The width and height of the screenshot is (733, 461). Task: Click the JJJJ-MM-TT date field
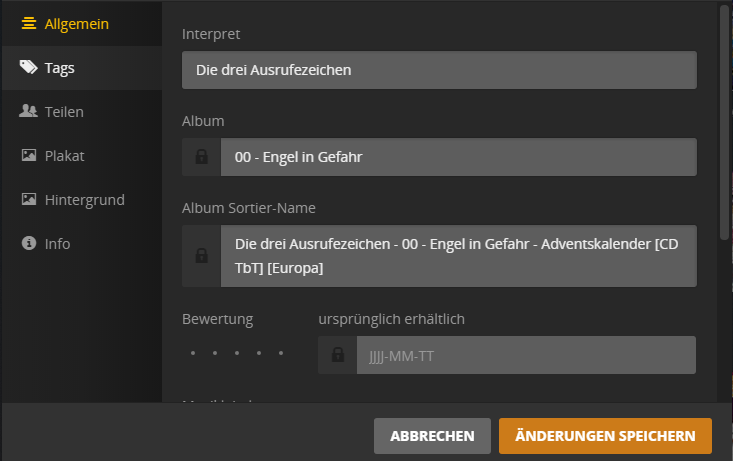(524, 355)
